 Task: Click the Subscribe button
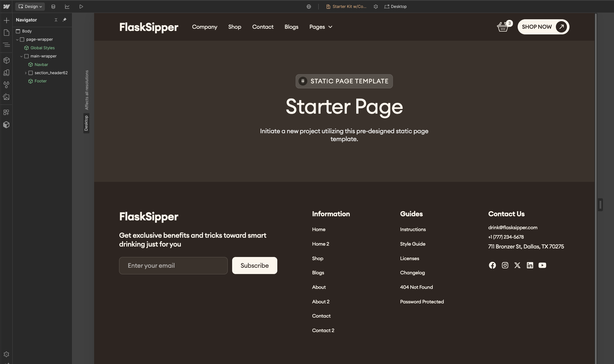point(255,266)
